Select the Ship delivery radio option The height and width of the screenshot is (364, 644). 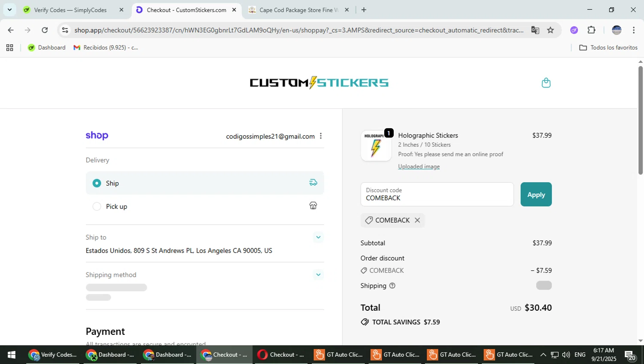[97, 183]
